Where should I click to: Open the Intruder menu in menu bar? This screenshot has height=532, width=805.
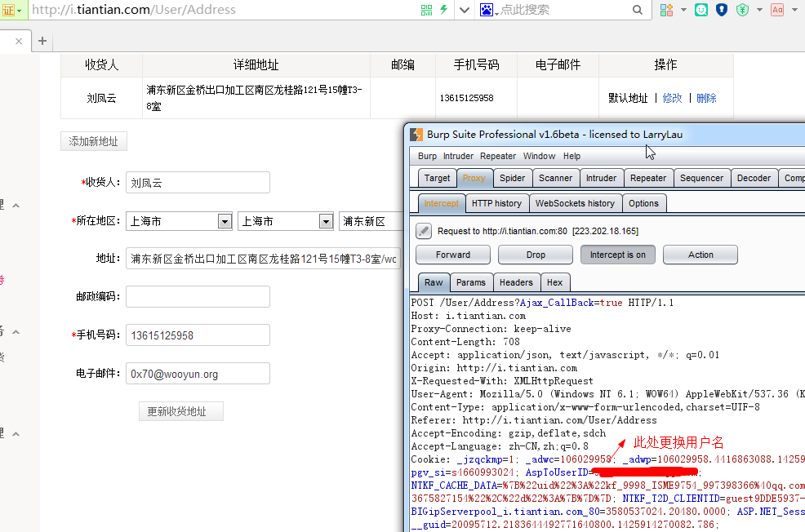pyautogui.click(x=458, y=156)
